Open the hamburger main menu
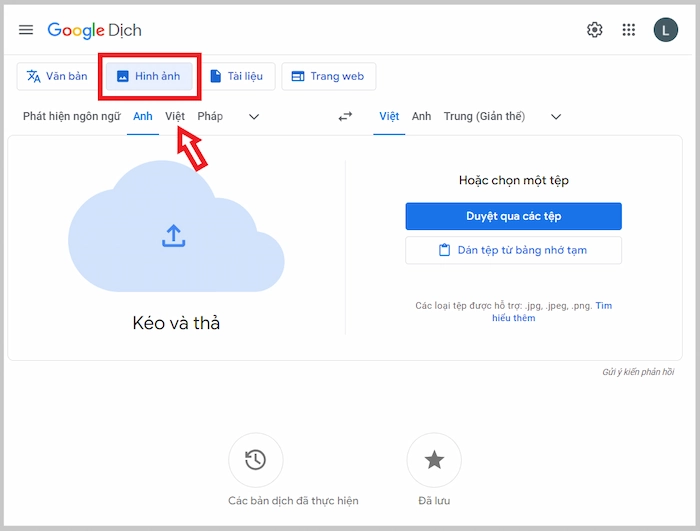Image resolution: width=700 pixels, height=531 pixels. pos(26,30)
